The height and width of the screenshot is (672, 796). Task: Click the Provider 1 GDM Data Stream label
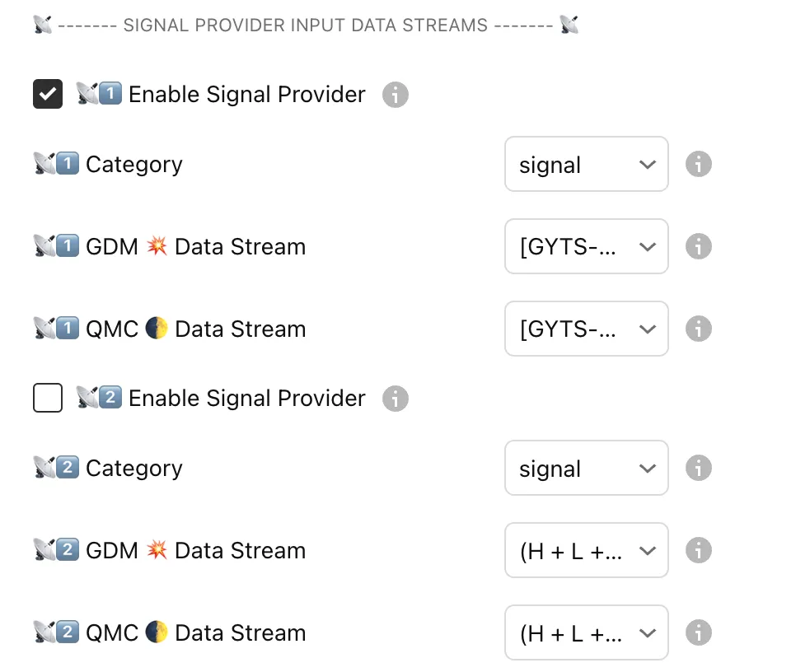tap(195, 246)
